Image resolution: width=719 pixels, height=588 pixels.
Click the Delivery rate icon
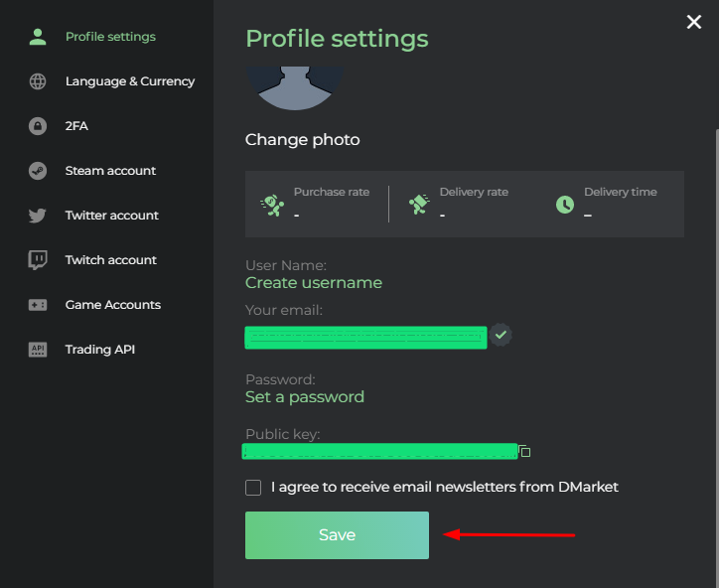click(419, 204)
